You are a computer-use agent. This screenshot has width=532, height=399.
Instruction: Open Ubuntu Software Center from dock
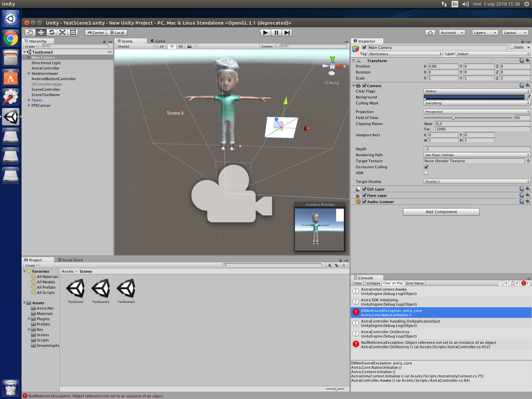(x=11, y=78)
